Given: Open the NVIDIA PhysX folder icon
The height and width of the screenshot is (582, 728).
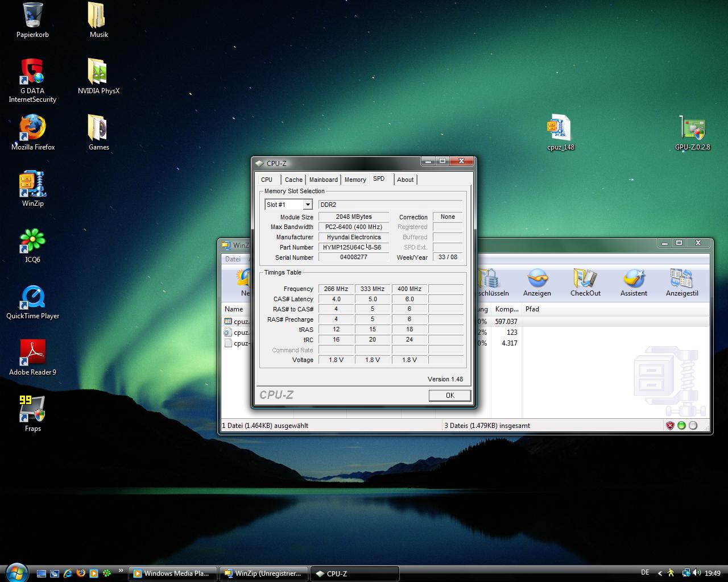Looking at the screenshot, I should (98, 72).
